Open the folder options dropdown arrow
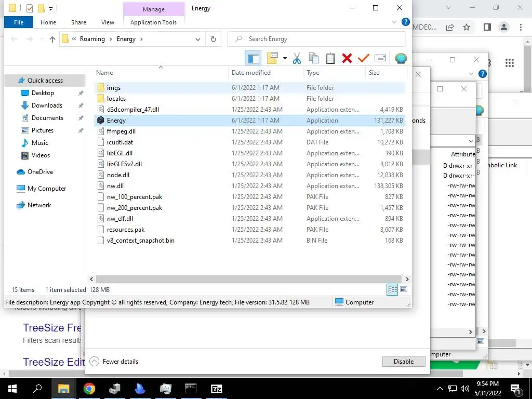The image size is (532, 399). pyautogui.click(x=285, y=58)
